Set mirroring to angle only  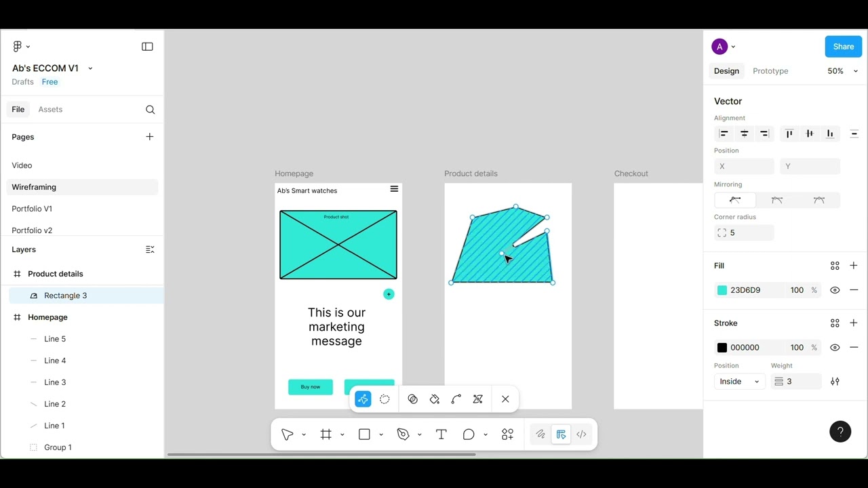click(x=777, y=200)
